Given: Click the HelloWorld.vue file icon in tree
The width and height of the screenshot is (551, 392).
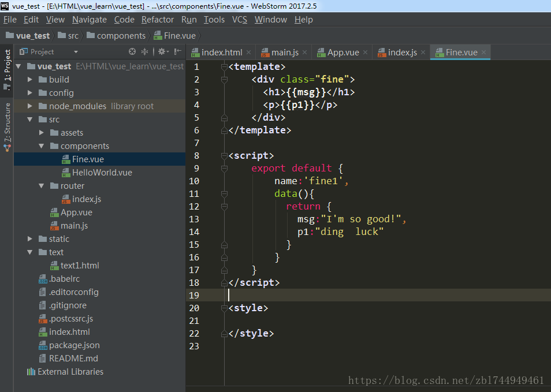Looking at the screenshot, I should 66,173.
